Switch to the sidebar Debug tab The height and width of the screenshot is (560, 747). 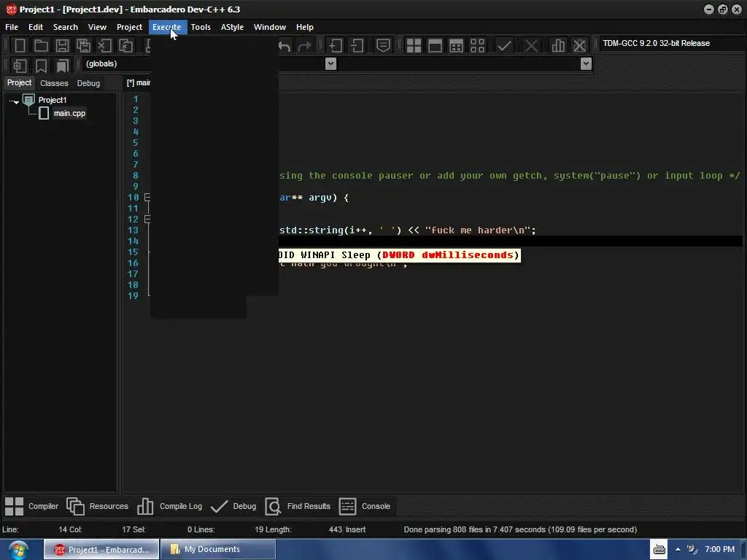[88, 83]
